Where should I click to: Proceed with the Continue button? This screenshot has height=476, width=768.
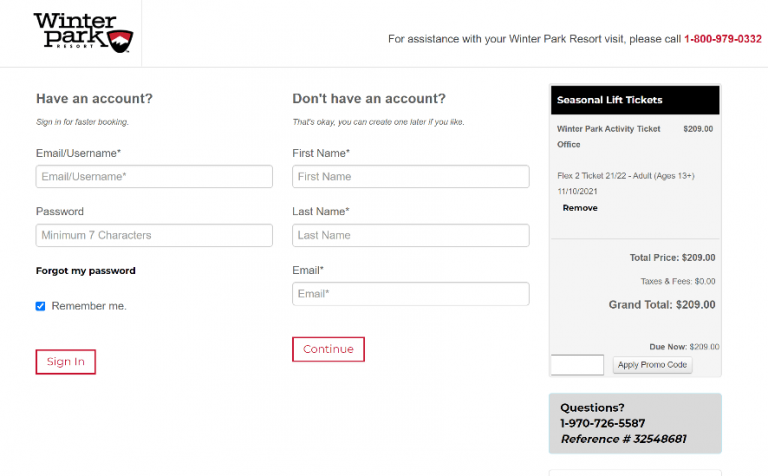coord(328,349)
